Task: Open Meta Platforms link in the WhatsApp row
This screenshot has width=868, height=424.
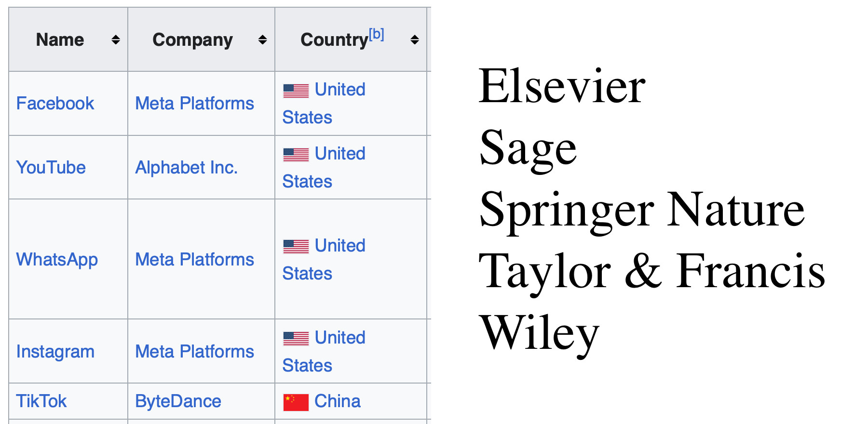Action: [194, 260]
